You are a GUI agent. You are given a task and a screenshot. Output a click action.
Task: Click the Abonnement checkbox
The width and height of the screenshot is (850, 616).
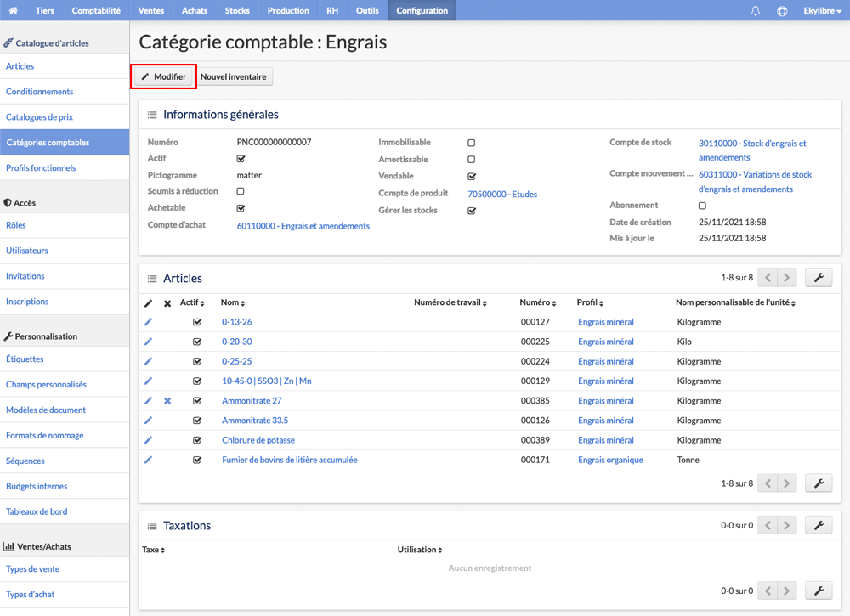click(x=702, y=206)
